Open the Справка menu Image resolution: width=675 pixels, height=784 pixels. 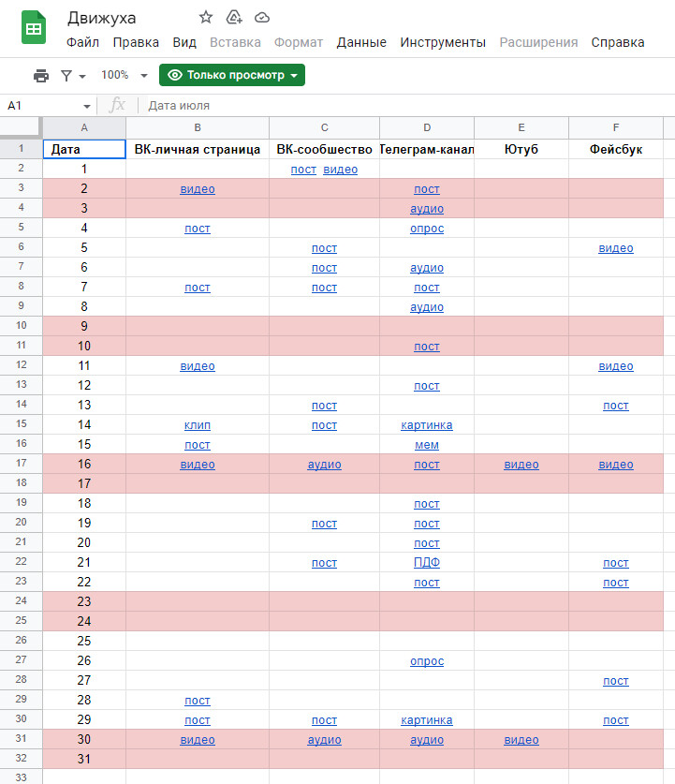(618, 42)
